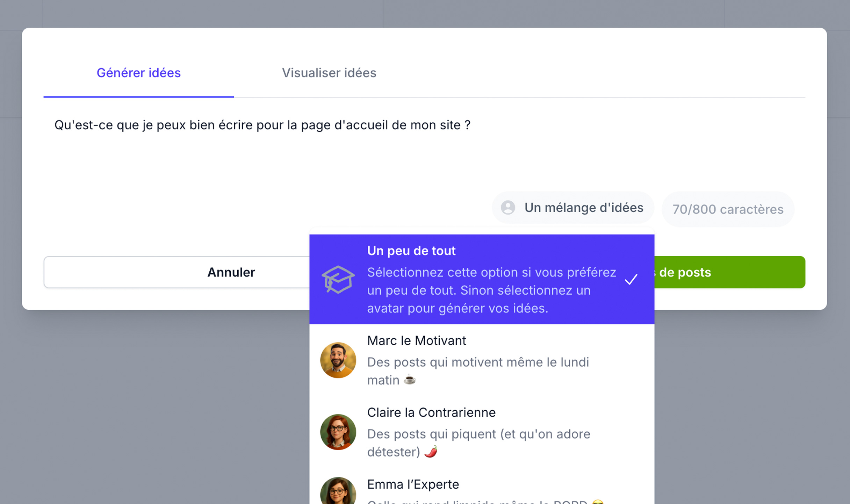Image resolution: width=850 pixels, height=504 pixels.
Task: Select the Un peu de tout option
Action: click(x=482, y=279)
